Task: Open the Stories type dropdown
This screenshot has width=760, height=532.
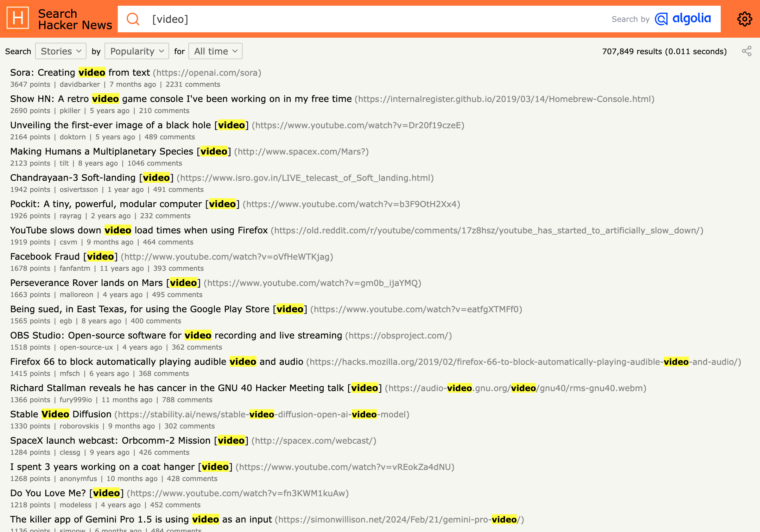Action: pos(60,51)
